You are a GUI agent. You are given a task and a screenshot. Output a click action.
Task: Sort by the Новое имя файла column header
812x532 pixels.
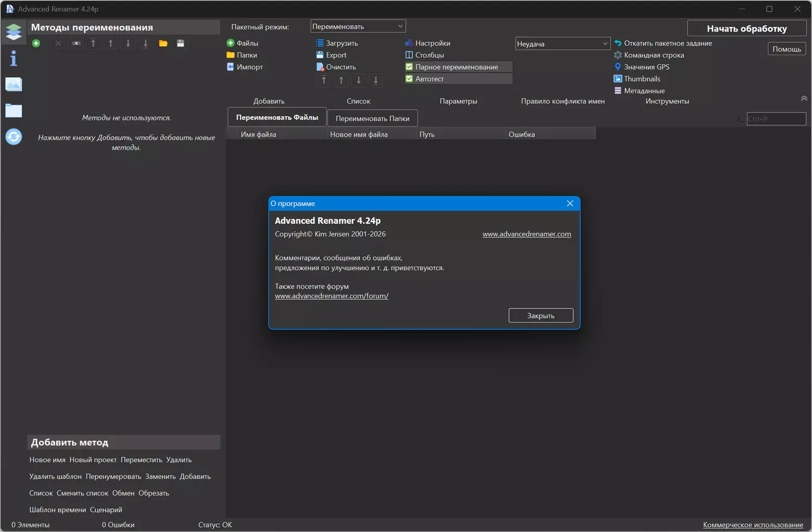(373, 135)
